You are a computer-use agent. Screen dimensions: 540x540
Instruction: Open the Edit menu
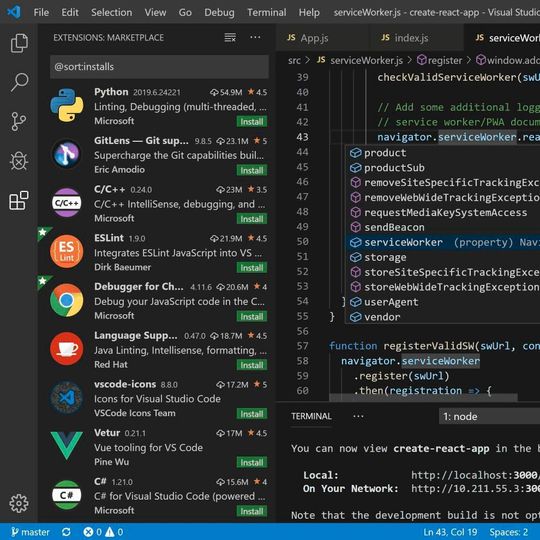pos(70,12)
